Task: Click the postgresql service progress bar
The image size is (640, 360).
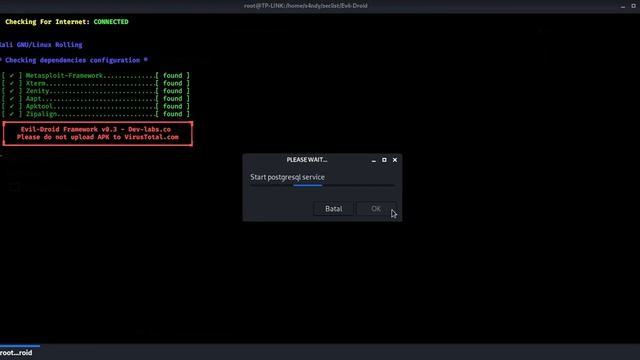Action: pos(322,185)
